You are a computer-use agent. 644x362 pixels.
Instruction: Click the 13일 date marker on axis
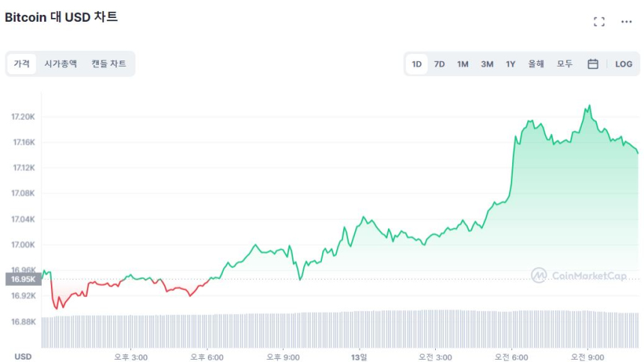(x=359, y=357)
